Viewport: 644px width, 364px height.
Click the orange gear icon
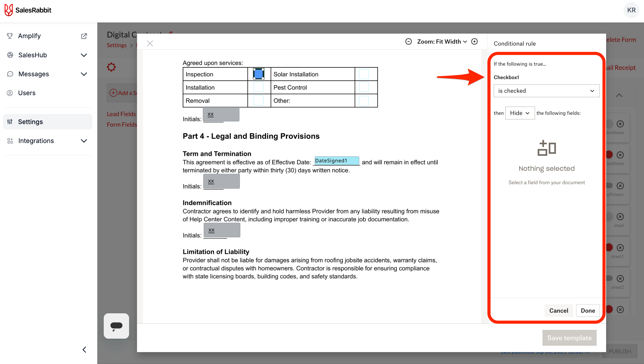(x=111, y=67)
